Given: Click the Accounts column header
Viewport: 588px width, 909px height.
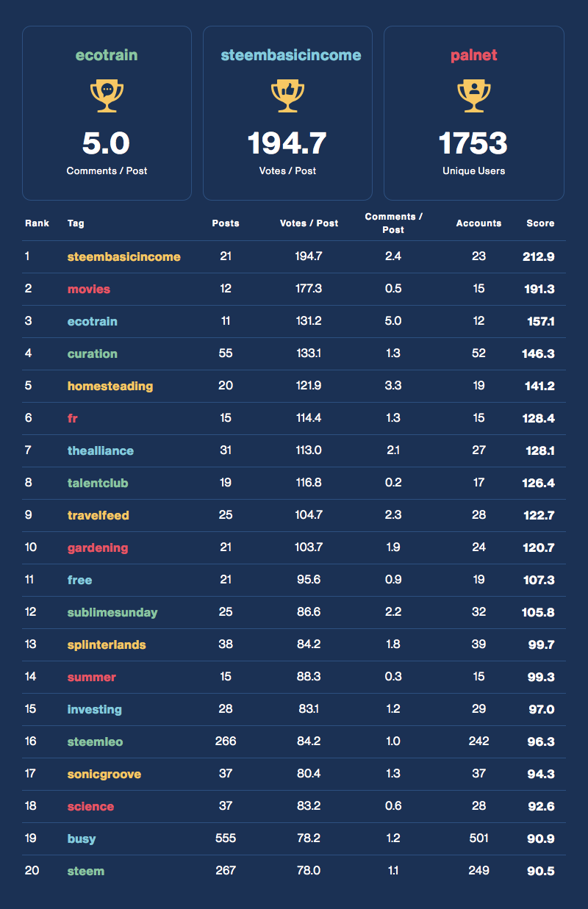Looking at the screenshot, I should tap(478, 223).
